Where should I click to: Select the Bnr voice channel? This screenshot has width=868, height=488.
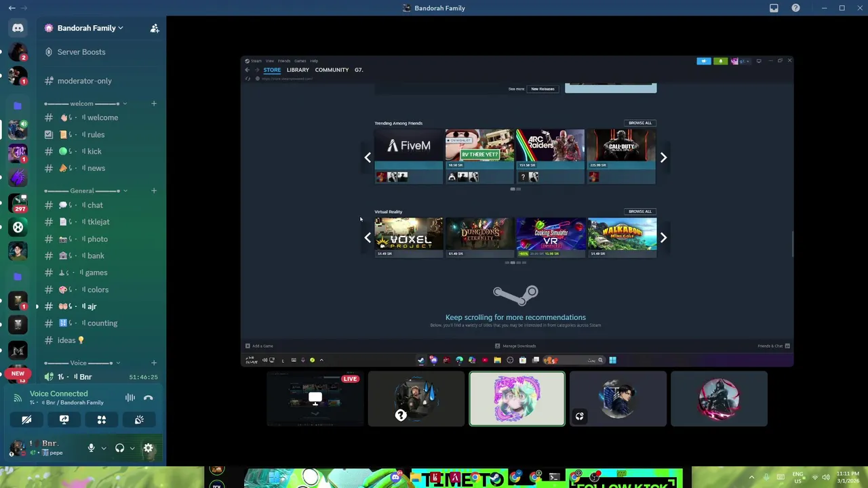click(102, 377)
